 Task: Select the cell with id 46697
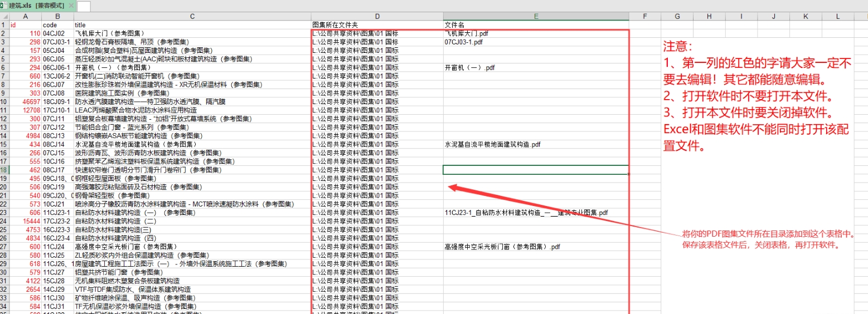coord(26,102)
